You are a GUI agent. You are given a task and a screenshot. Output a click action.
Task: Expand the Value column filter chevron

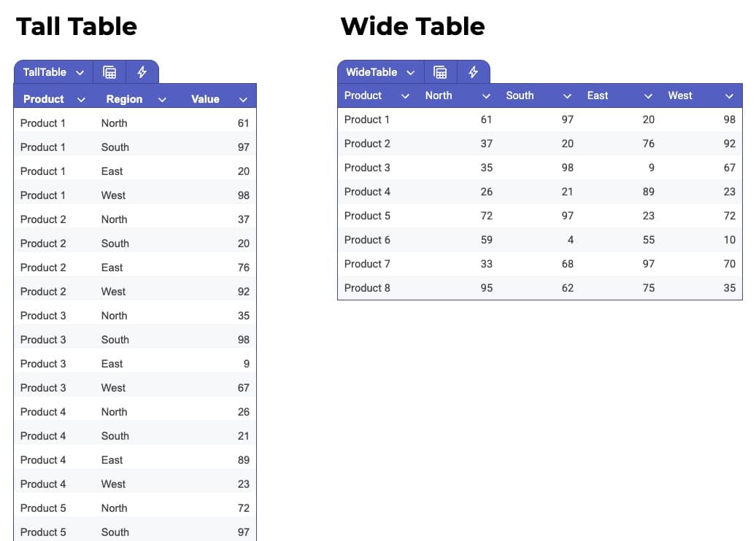pyautogui.click(x=243, y=100)
